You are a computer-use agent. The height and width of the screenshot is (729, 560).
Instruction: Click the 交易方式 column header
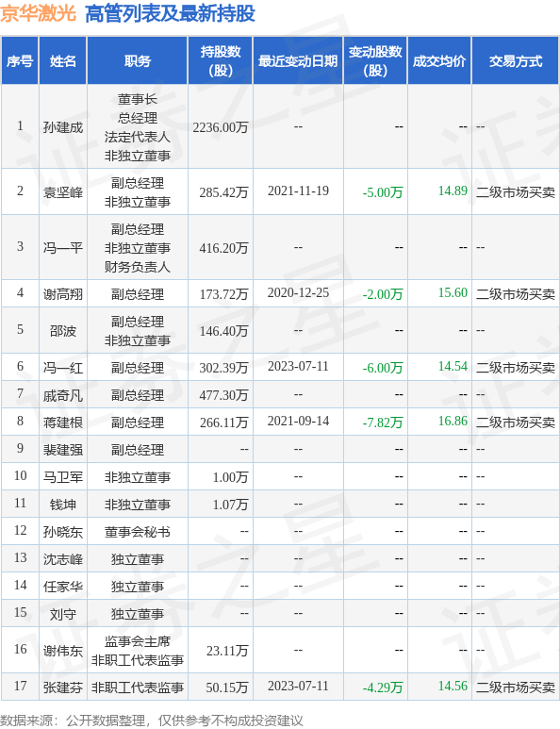[516, 61]
